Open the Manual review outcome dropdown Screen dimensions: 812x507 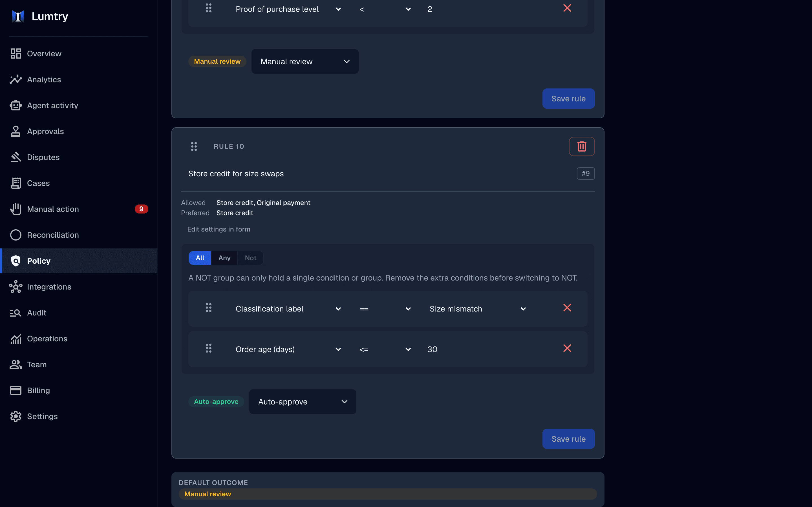coord(305,61)
